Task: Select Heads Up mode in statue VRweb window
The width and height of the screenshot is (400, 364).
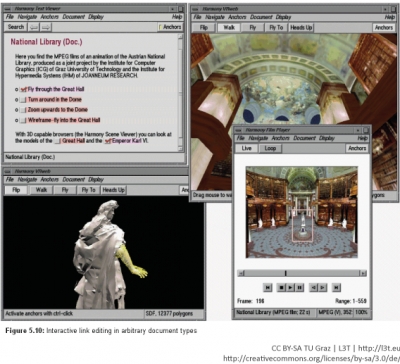Action: click(x=113, y=190)
